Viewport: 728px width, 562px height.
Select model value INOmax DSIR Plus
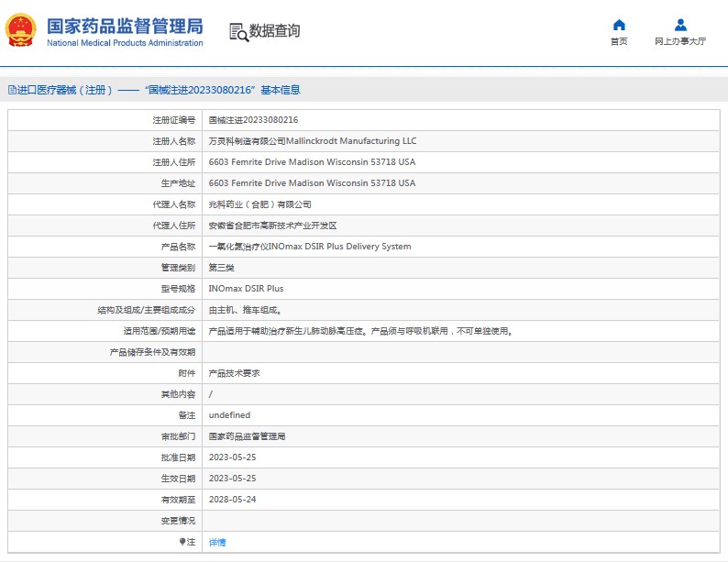pos(246,289)
